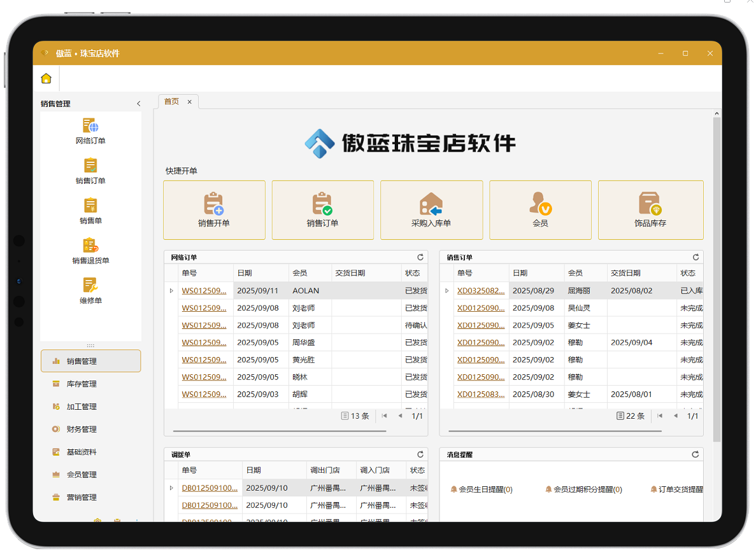Collapse the 销售管理 sidebar panel
Screen dimensions: 756x553
(x=139, y=102)
